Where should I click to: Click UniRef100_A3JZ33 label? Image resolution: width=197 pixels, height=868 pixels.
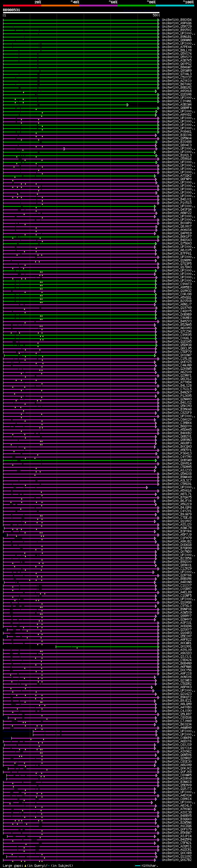pyautogui.click(x=177, y=470)
